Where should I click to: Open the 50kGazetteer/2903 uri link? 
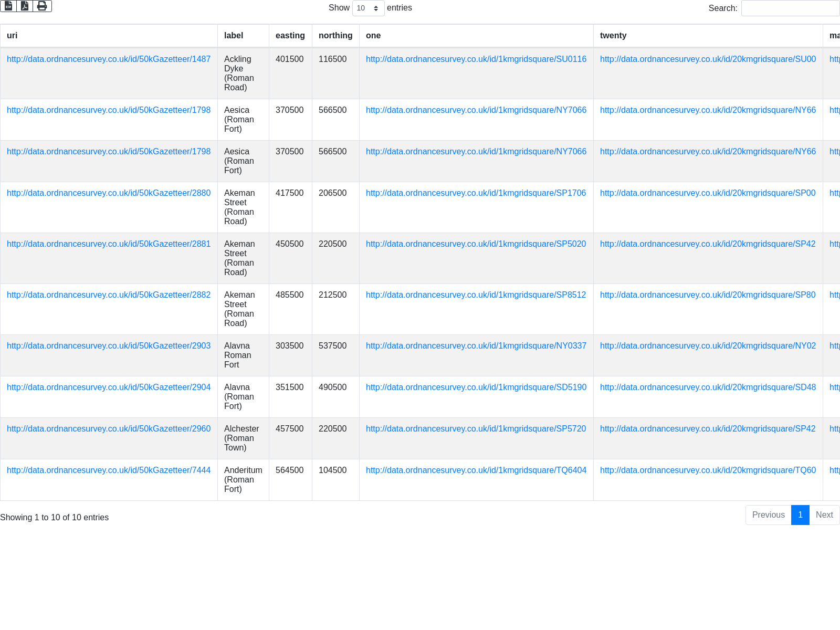[109, 346]
